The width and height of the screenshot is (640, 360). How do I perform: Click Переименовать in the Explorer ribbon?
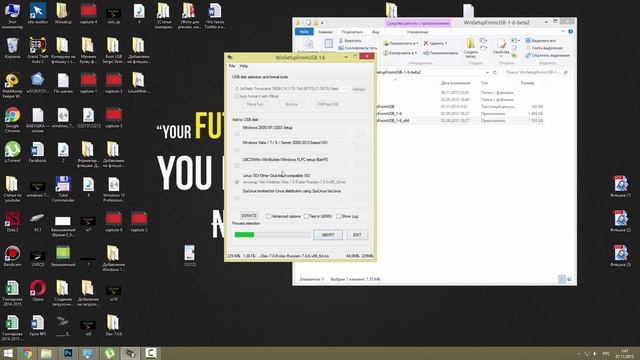coord(440,53)
